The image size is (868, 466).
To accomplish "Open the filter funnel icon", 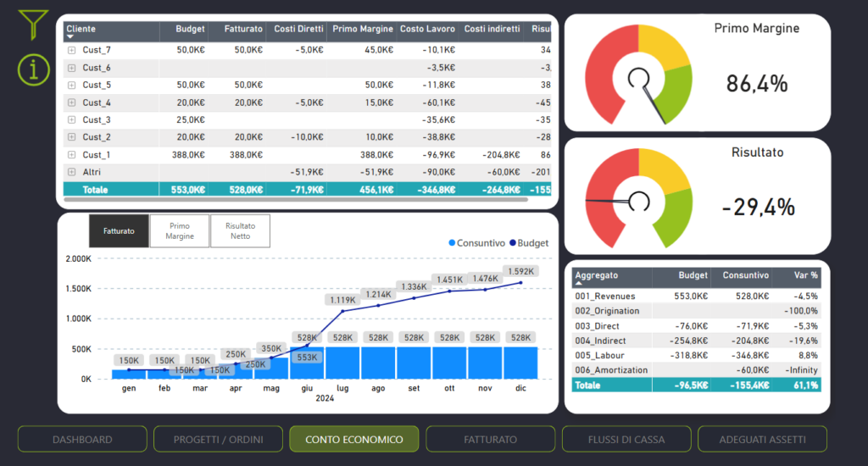I will (x=33, y=25).
